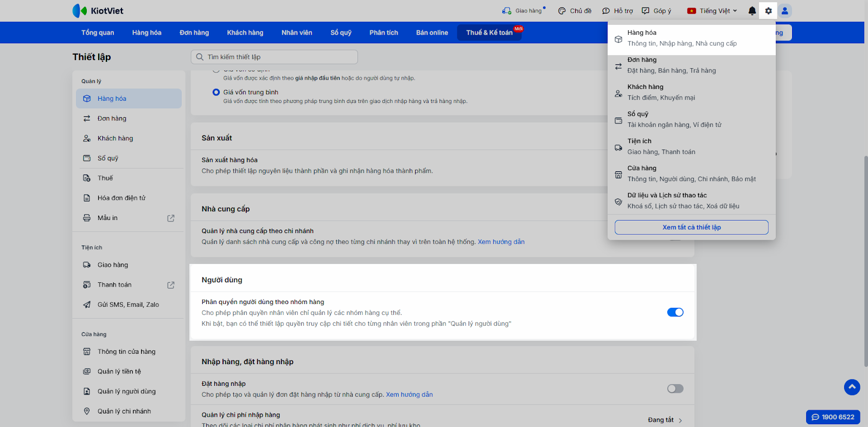Expand the Đang tắt option for Quản lý chi phí nhập hàng
Viewport: 868px width, 427px height.
click(665, 420)
